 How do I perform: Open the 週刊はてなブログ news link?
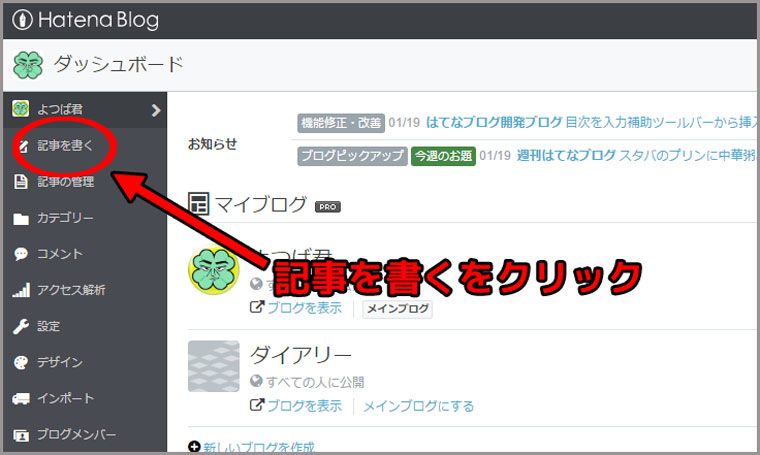pos(566,156)
